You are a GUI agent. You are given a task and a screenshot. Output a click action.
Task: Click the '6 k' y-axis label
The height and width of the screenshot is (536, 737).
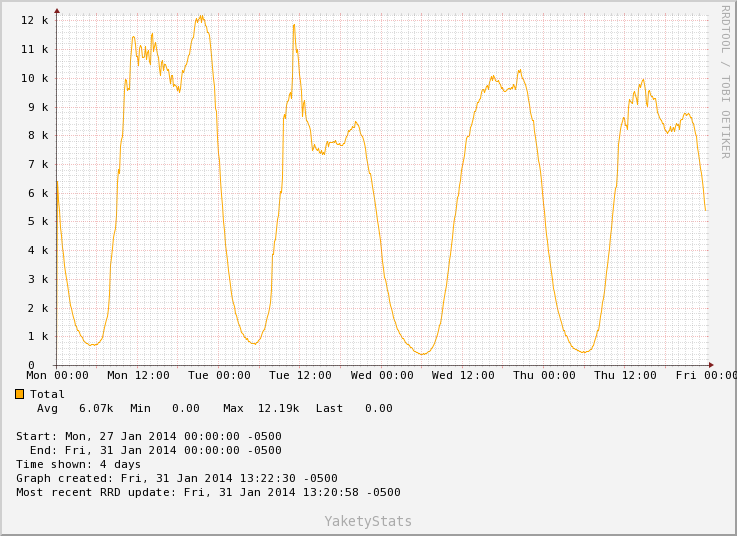(38, 193)
